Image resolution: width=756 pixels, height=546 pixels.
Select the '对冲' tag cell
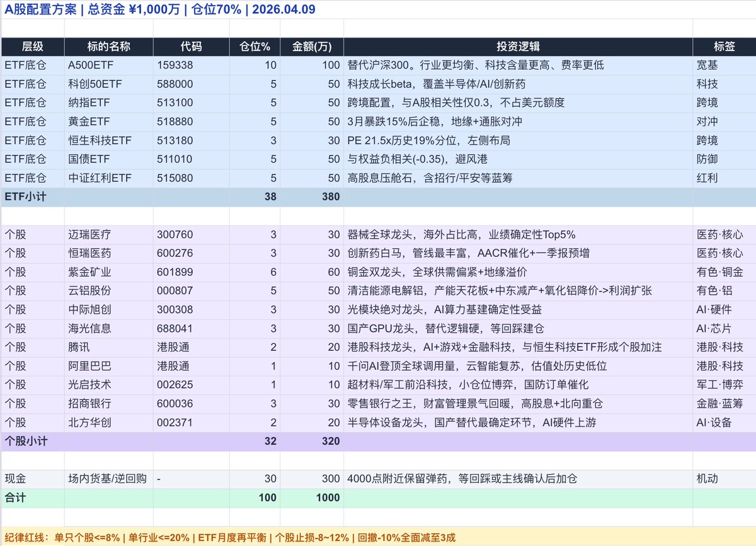(724, 122)
